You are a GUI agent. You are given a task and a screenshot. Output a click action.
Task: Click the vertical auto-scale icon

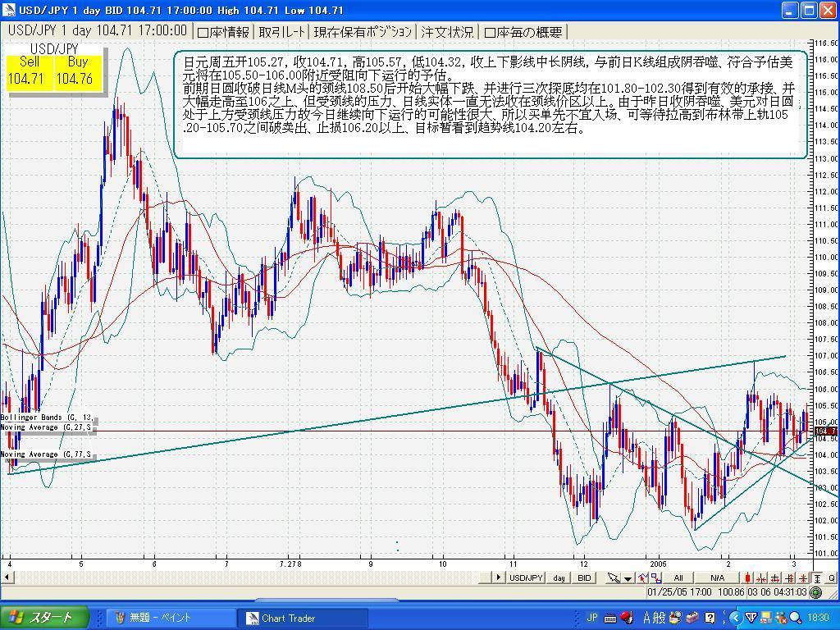pos(817,577)
